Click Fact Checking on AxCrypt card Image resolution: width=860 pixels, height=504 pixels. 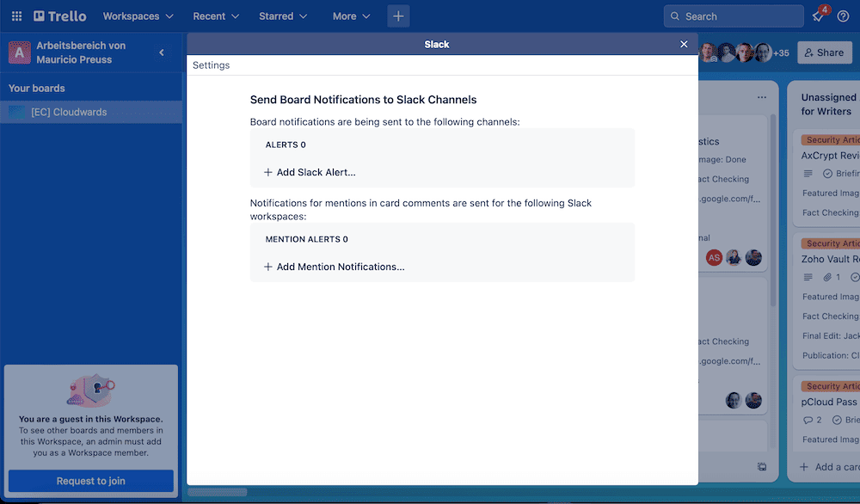point(831,212)
